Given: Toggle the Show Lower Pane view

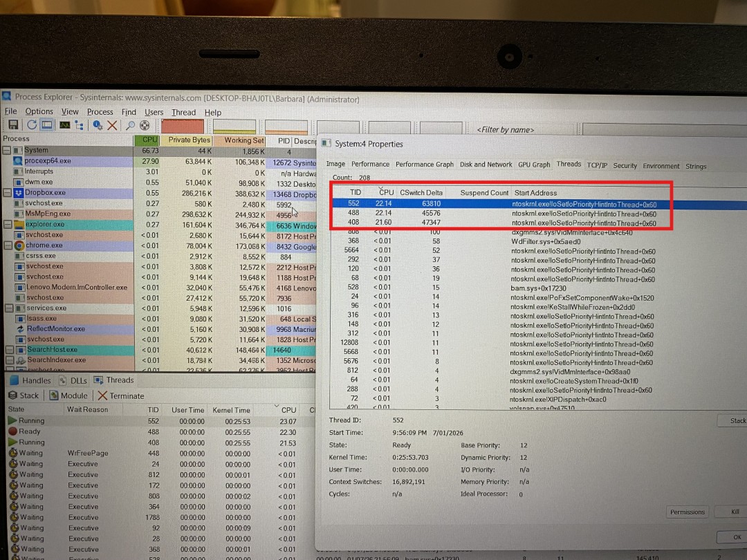Looking at the screenshot, I should [46, 125].
